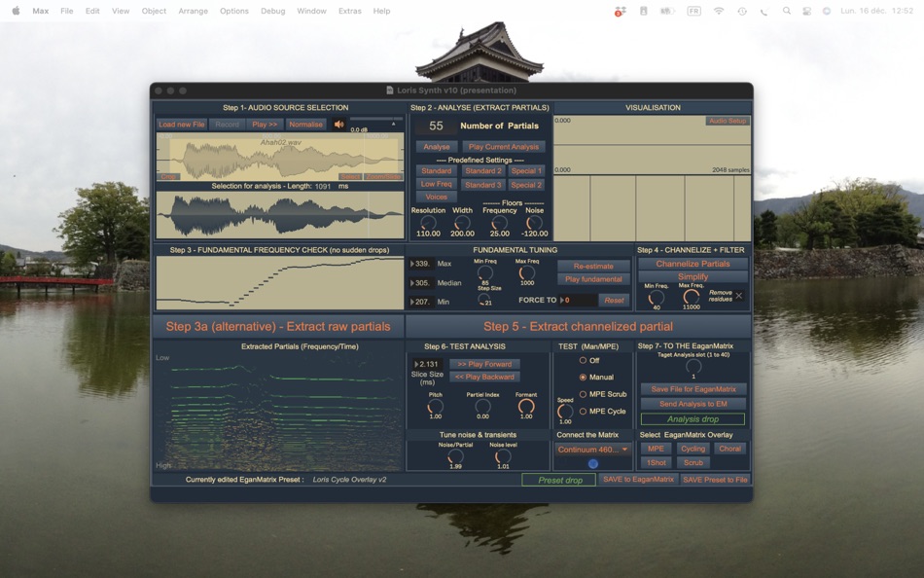Click the Max frequency 339 number box
Screen dimensions: 924x578
pyautogui.click(x=422, y=264)
